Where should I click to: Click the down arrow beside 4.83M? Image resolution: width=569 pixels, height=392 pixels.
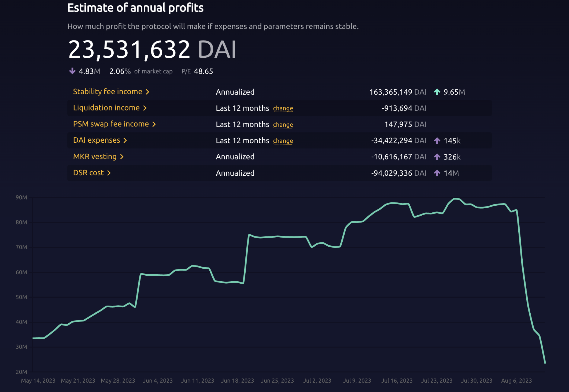click(72, 71)
